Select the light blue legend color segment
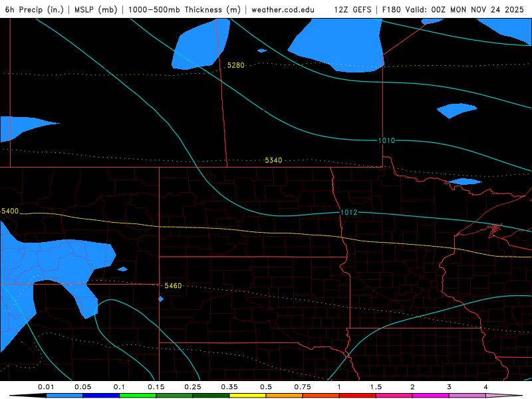This screenshot has height=399, width=532. pos(65,396)
